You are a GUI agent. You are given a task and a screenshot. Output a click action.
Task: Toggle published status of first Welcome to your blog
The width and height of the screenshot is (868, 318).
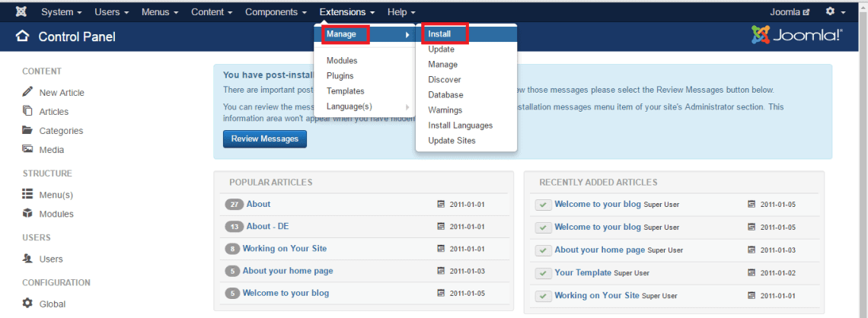[x=543, y=205]
